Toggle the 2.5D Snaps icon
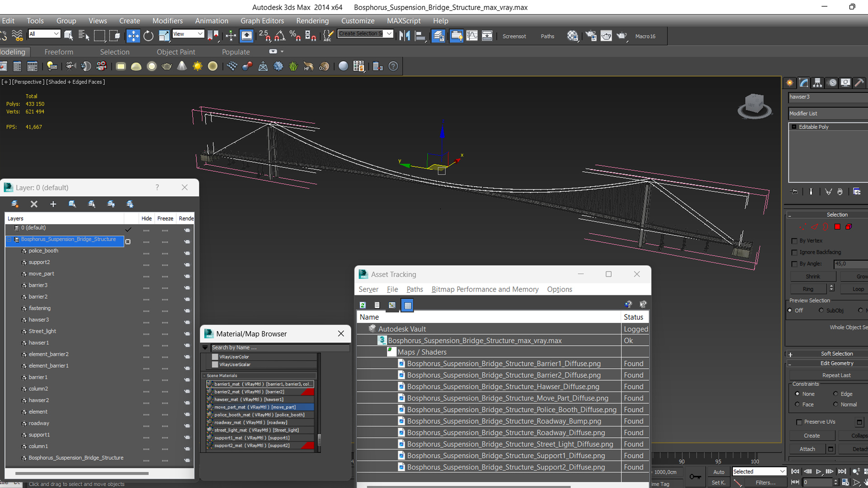This screenshot has height=488, width=868. click(x=264, y=36)
